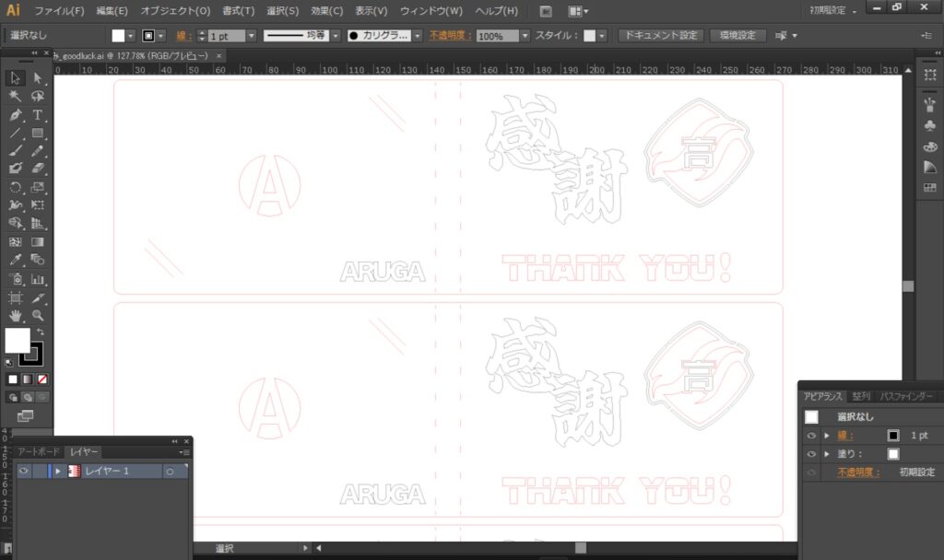944x560 pixels.
Task: Switch to the パスファインダー tab
Action: click(906, 397)
